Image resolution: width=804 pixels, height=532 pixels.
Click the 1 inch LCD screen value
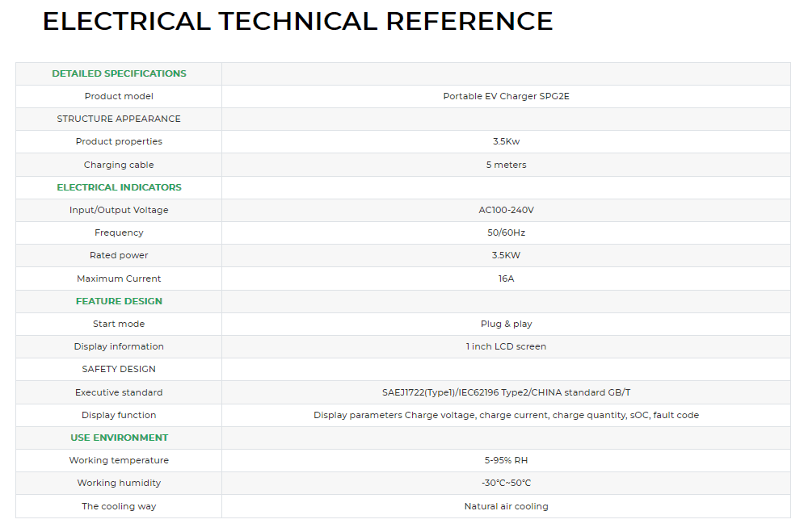[x=506, y=346]
